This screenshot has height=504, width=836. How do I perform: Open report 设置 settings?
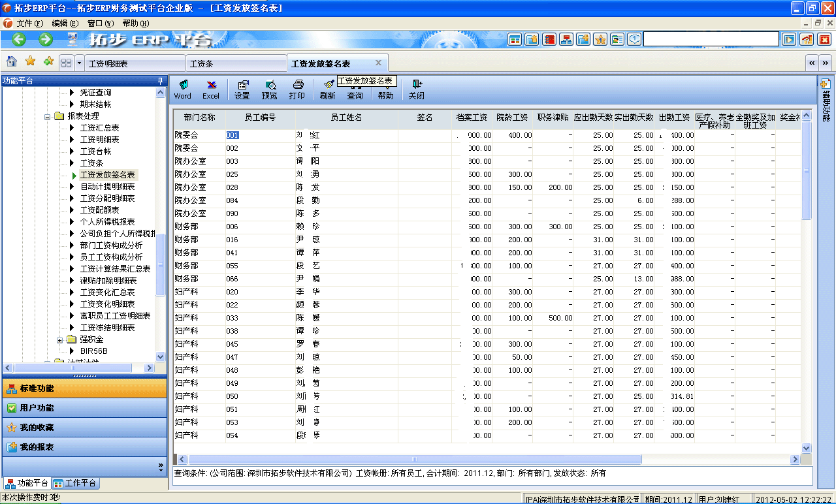tap(242, 89)
